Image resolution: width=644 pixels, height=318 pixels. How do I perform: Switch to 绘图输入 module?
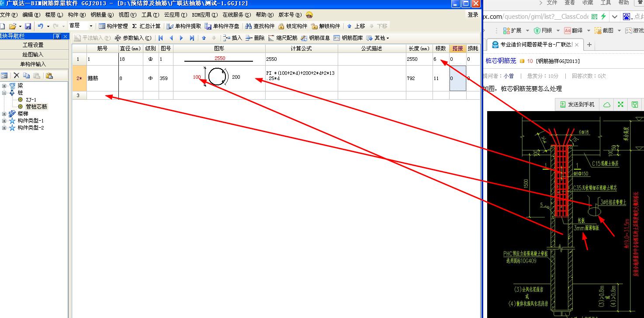tap(33, 55)
